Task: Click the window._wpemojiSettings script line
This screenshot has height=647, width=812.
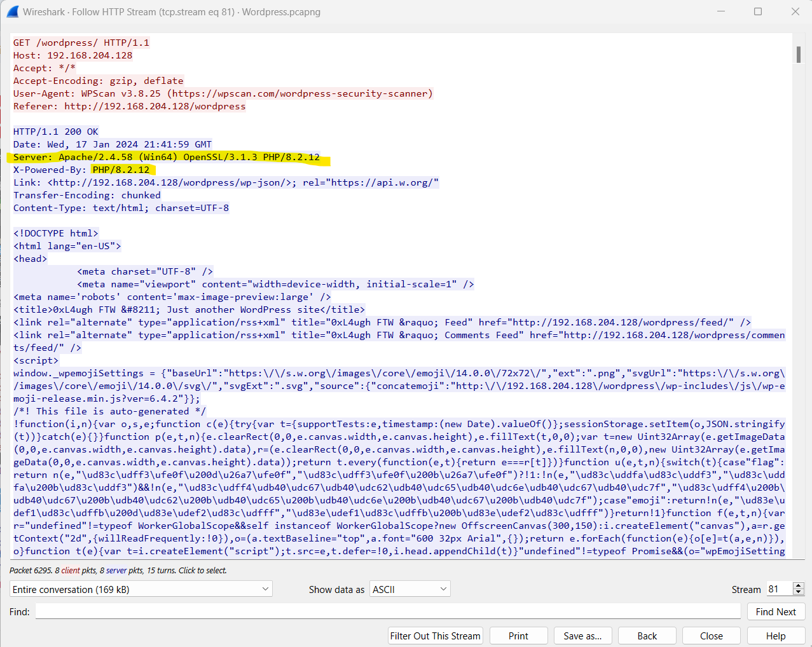Action: (399, 386)
